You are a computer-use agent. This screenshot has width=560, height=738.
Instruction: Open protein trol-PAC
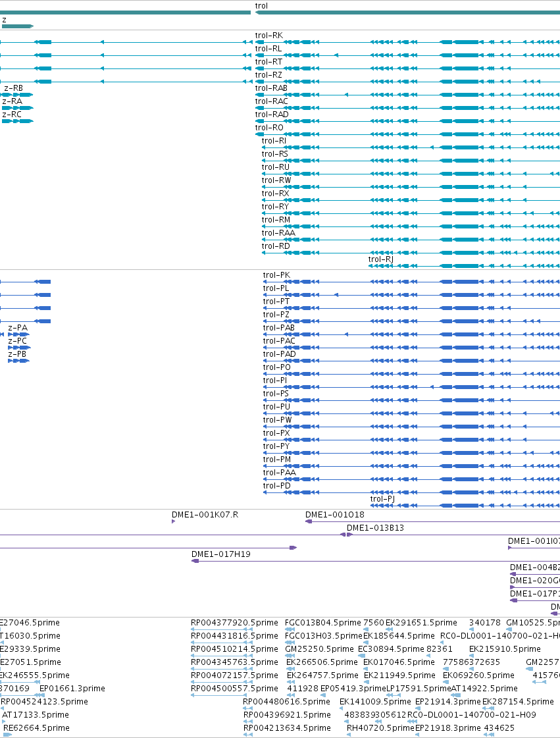click(280, 341)
